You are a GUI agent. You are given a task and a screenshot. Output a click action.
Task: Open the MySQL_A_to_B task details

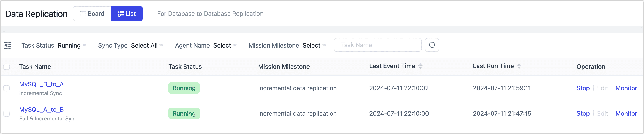[41, 109]
